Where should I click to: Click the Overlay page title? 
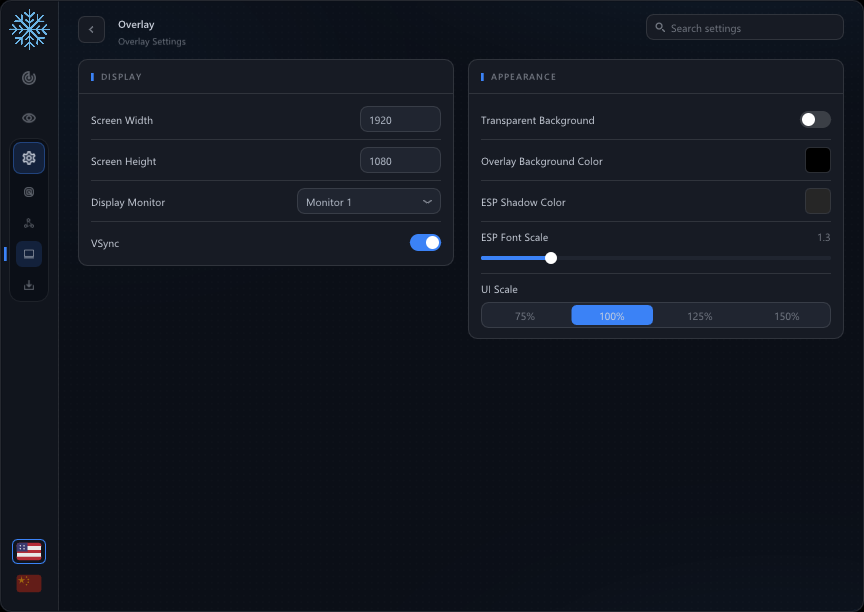[x=136, y=25]
